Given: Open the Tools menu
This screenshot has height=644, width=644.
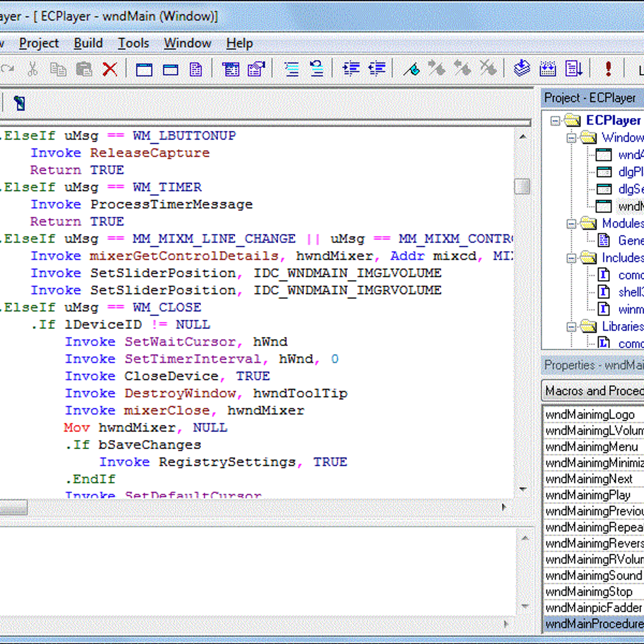Looking at the screenshot, I should pyautogui.click(x=133, y=43).
